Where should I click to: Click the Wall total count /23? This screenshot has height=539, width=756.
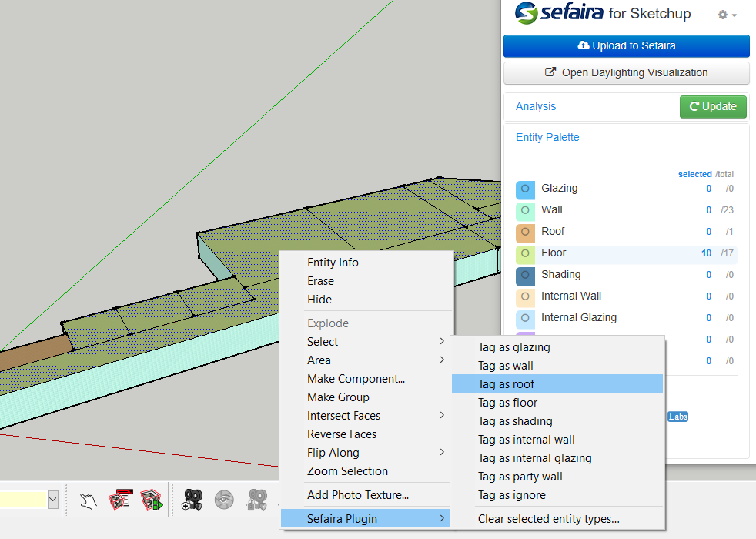click(x=727, y=210)
